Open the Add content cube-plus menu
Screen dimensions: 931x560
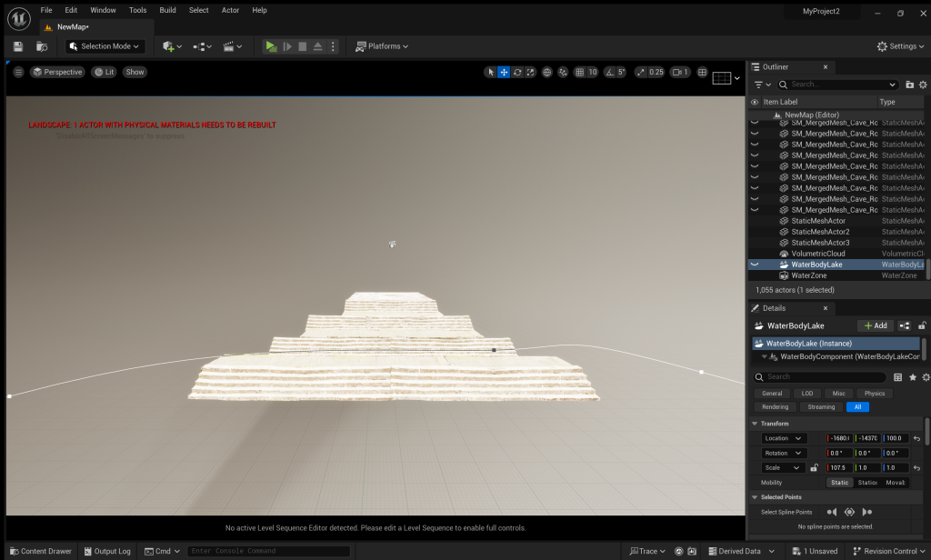172,46
